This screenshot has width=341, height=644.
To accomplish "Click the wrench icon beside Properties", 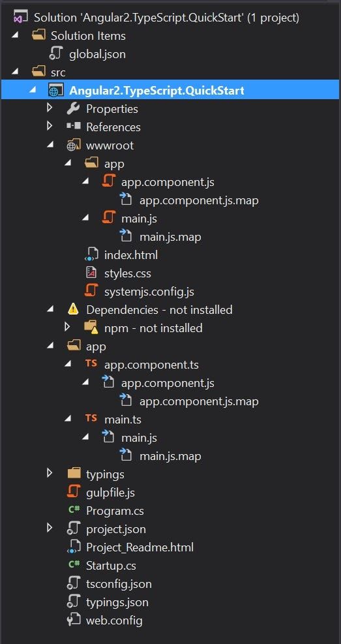I will click(72, 109).
